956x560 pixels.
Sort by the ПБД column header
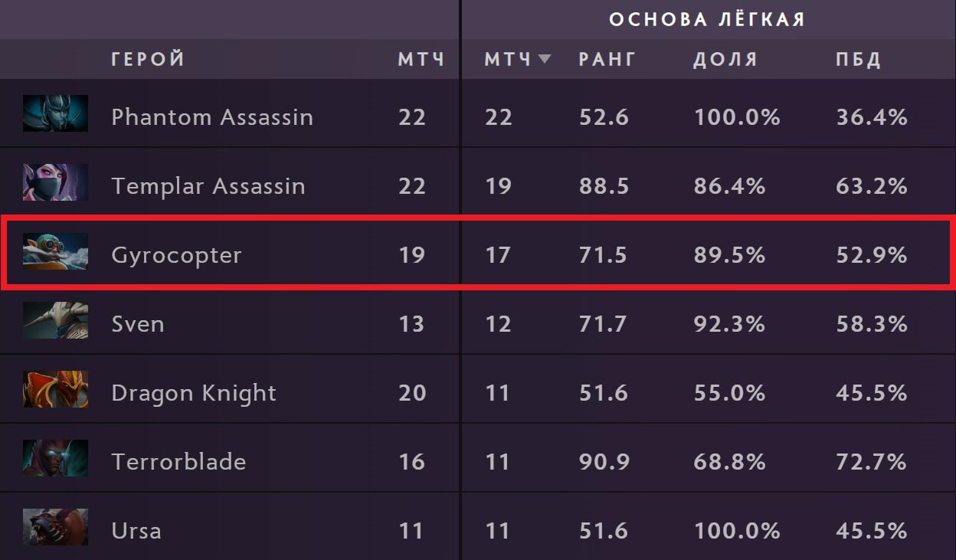[858, 59]
